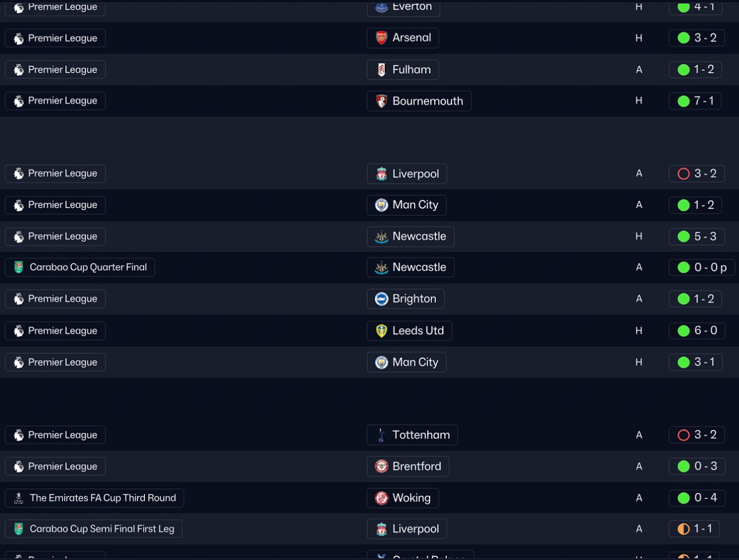The width and height of the screenshot is (739, 560).
Task: Open Newcastle 0-0 p penalties result
Action: (701, 267)
